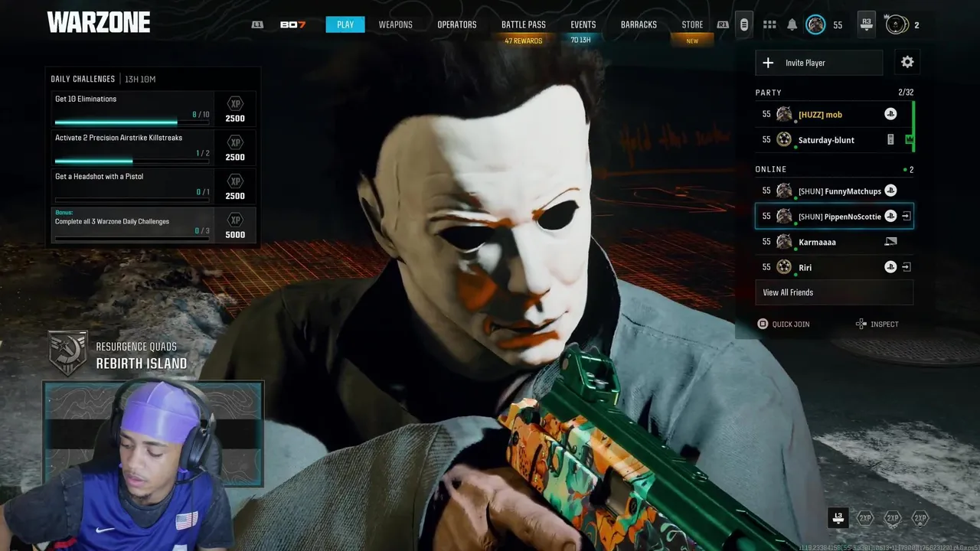Screen dimensions: 980x551
Task: Open the Weapons tab
Action: click(x=395, y=24)
